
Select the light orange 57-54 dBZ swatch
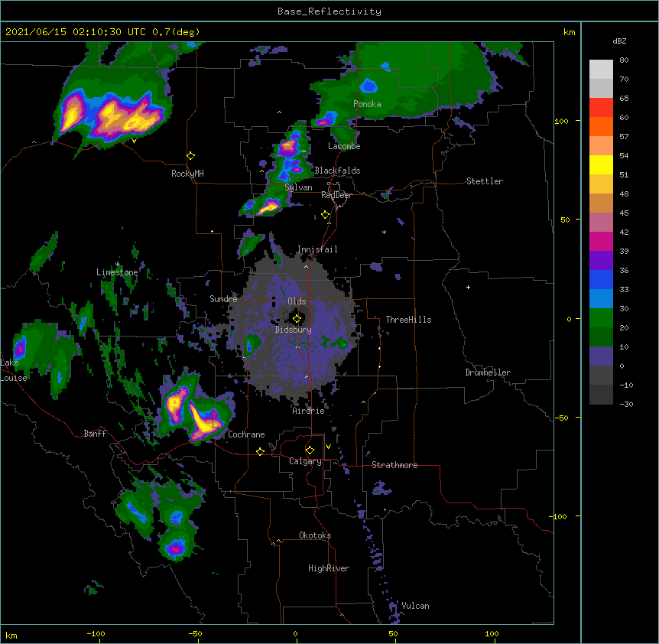601,146
